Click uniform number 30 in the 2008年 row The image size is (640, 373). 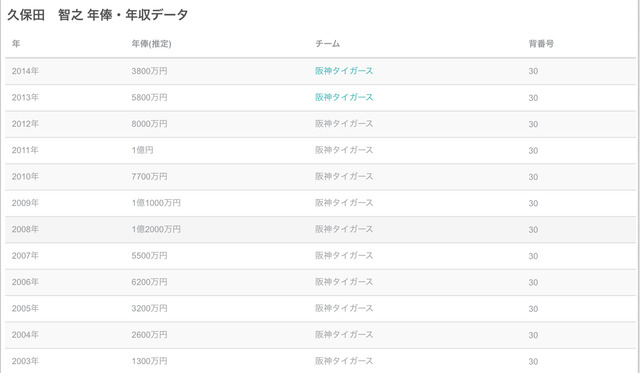[533, 230]
